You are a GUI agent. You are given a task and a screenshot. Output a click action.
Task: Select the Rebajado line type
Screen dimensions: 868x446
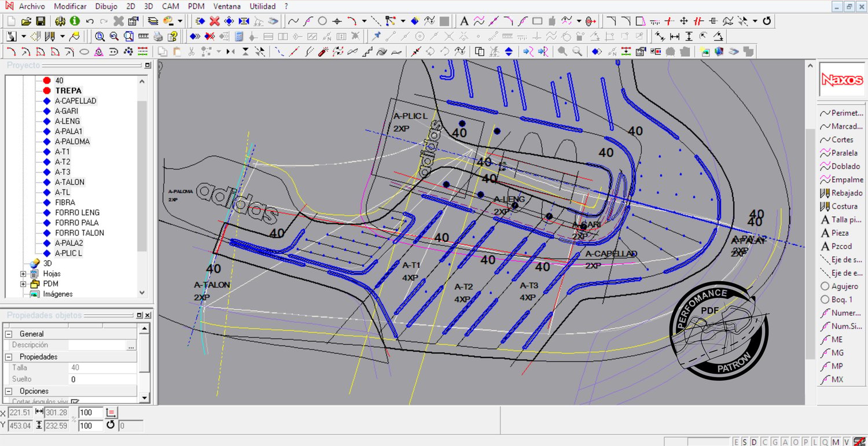842,193
